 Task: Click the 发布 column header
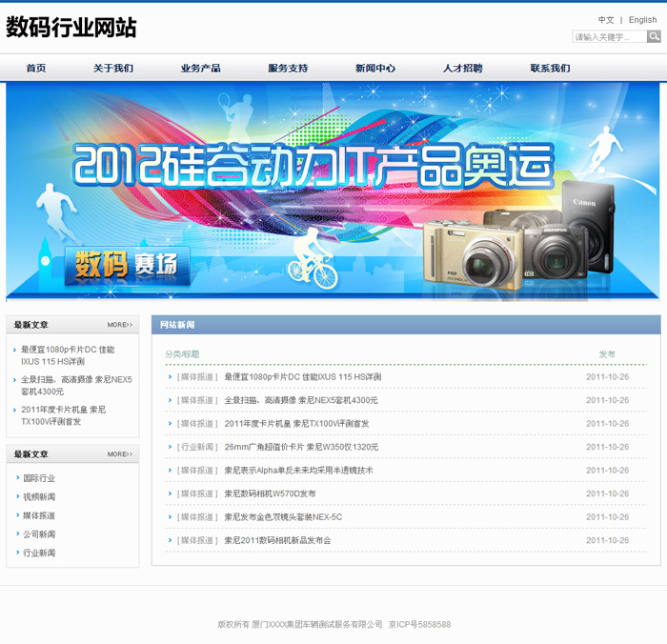607,354
